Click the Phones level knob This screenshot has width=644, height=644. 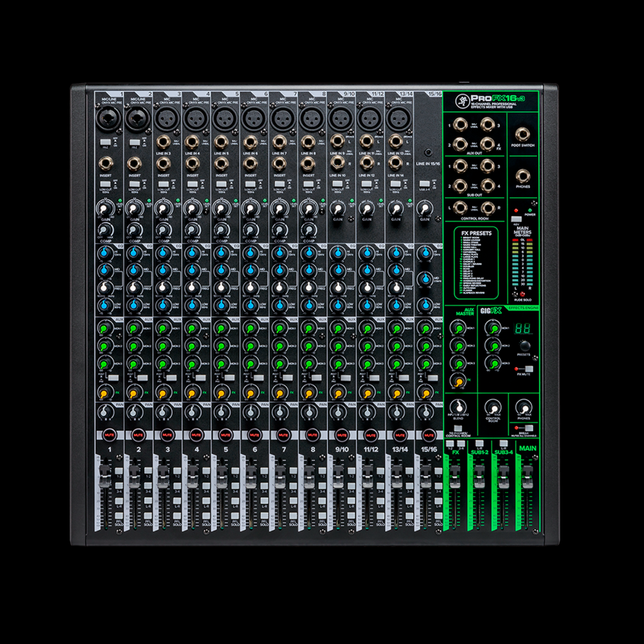tap(523, 407)
